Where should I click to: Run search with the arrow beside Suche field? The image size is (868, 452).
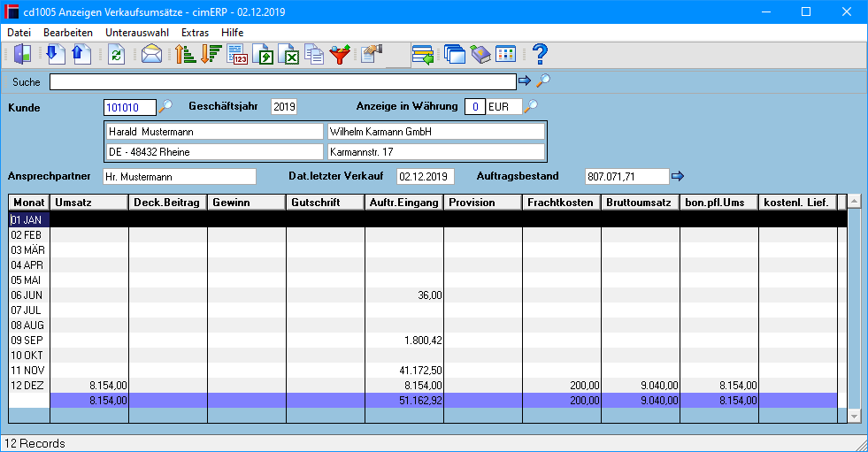(x=525, y=81)
